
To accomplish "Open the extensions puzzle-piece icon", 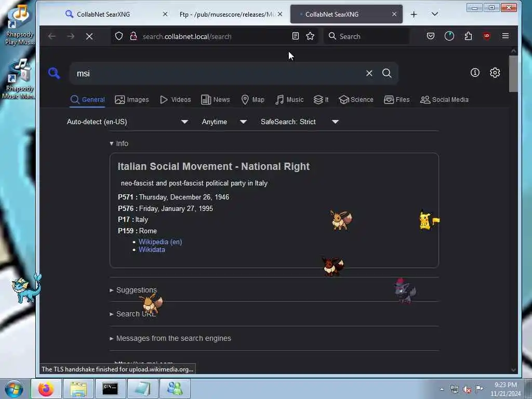I will coord(468,36).
